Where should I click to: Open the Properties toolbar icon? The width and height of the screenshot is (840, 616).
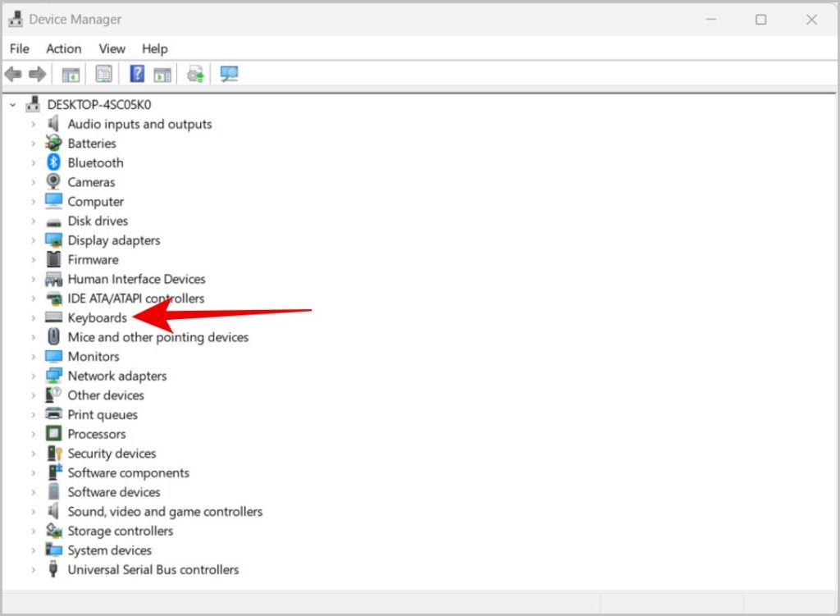pyautogui.click(x=104, y=74)
